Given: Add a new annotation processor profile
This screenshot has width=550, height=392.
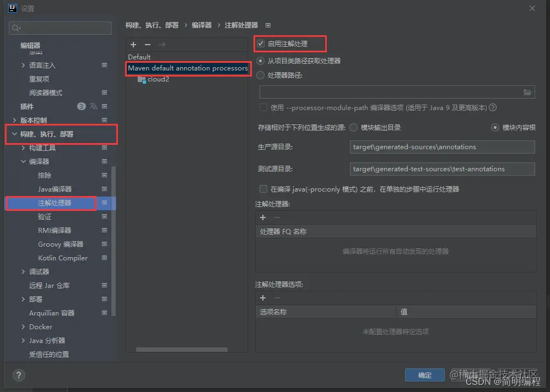Looking at the screenshot, I should tap(133, 45).
